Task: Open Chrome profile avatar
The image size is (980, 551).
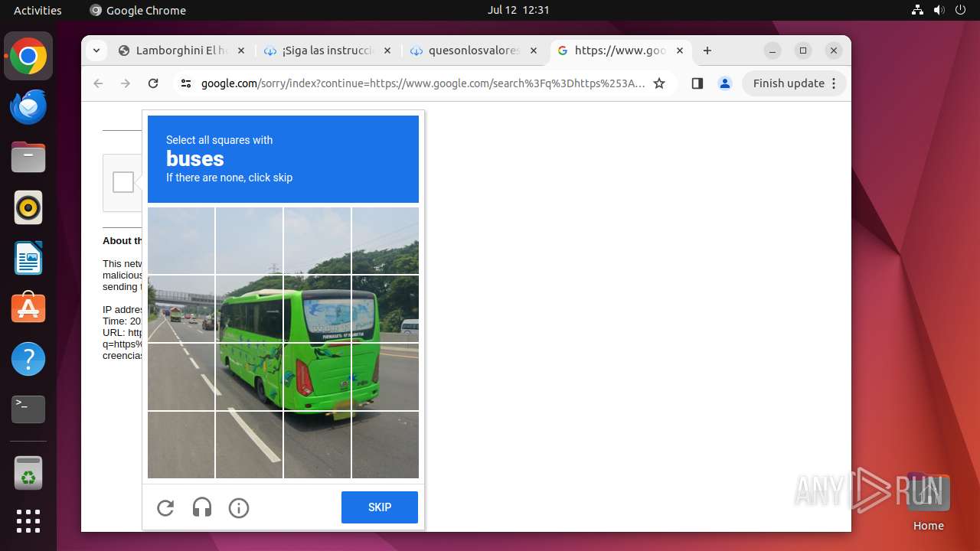Action: [725, 83]
